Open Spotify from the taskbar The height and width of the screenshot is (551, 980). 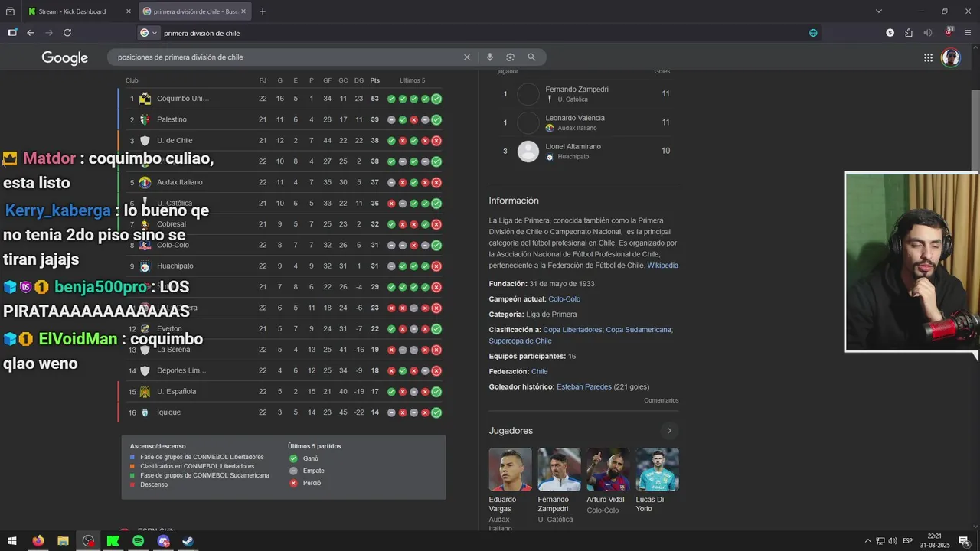138,541
